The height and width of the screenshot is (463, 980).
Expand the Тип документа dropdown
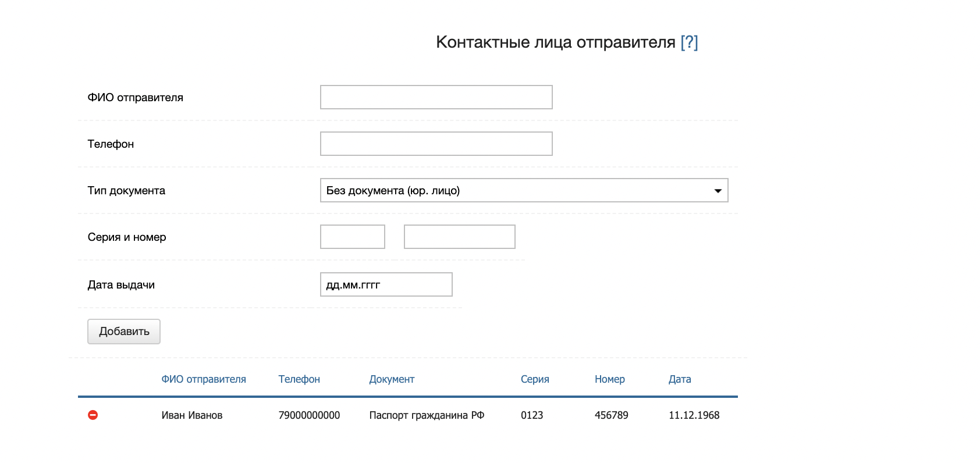click(x=524, y=190)
